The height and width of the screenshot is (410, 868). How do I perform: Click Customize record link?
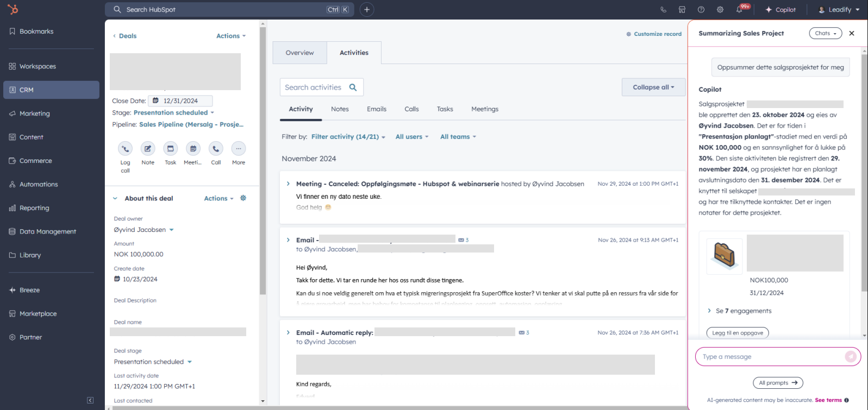pyautogui.click(x=654, y=34)
